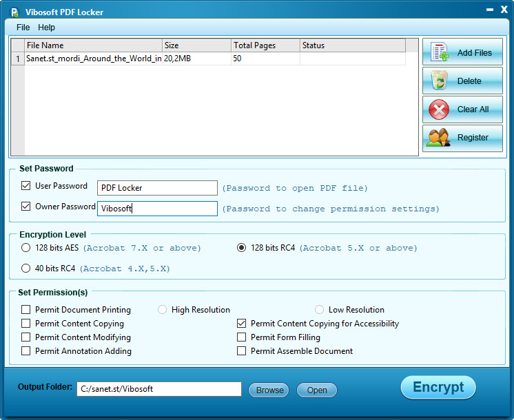Click the Encrypt button
The width and height of the screenshot is (514, 420).
point(438,387)
